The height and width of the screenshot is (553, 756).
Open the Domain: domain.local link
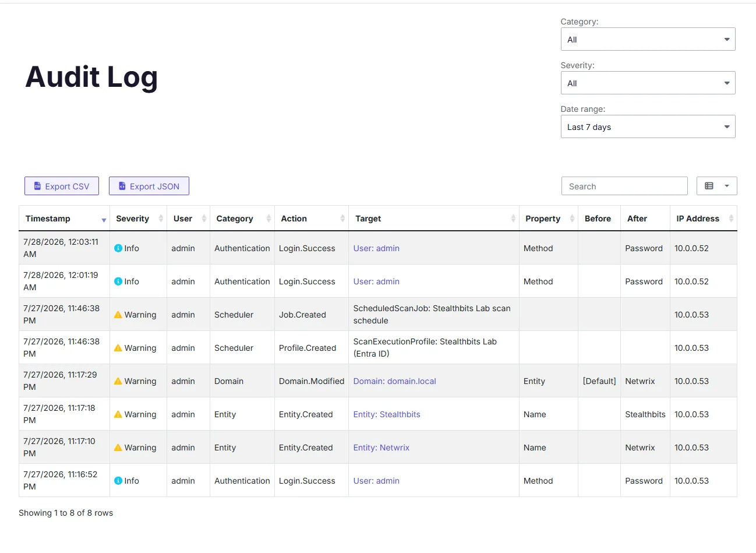(x=394, y=381)
